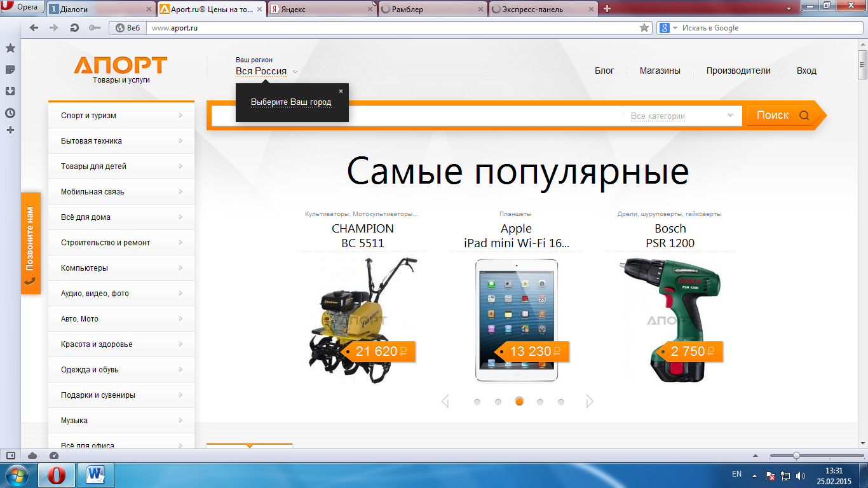Screen dimensions: 868x488
Task: Switch to the Яндекс tab
Action: click(x=322, y=9)
